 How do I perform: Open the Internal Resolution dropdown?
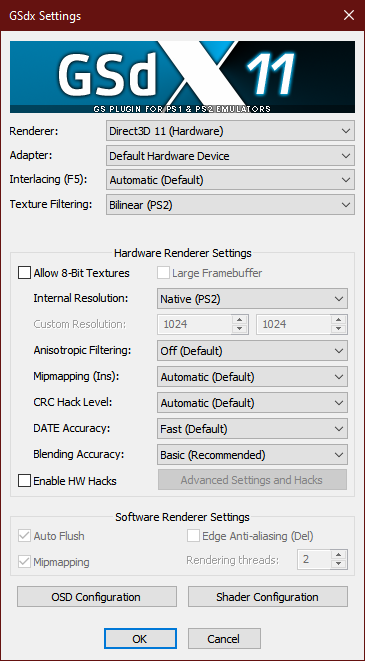[252, 299]
